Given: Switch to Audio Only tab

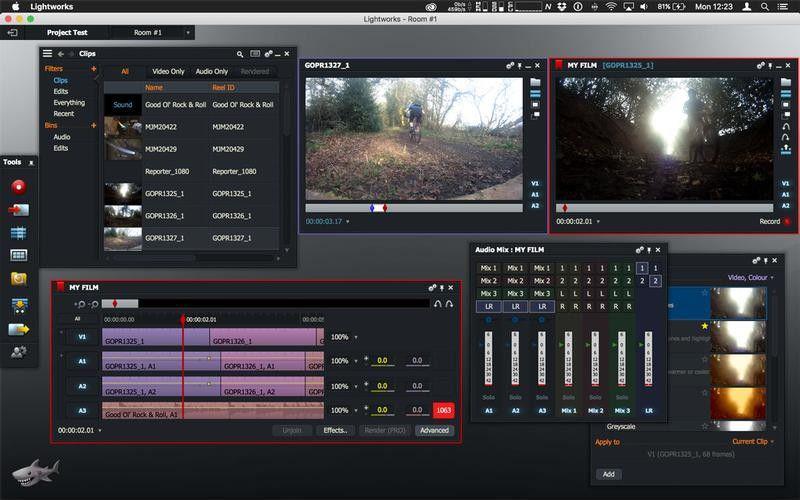Looking at the screenshot, I should [x=212, y=71].
